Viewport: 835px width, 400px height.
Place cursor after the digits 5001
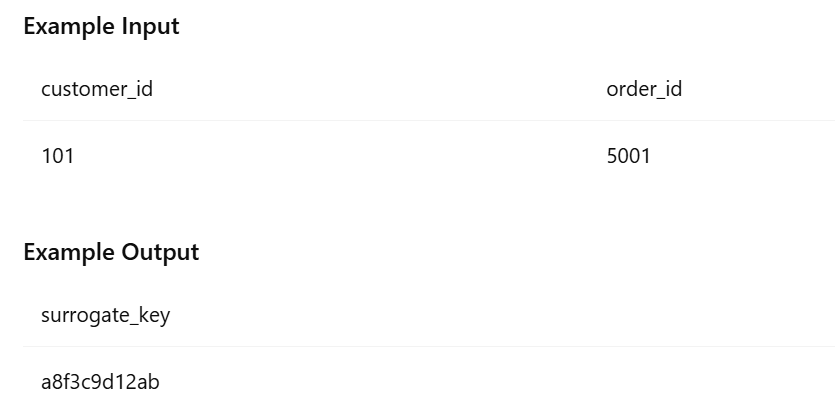[651, 156]
